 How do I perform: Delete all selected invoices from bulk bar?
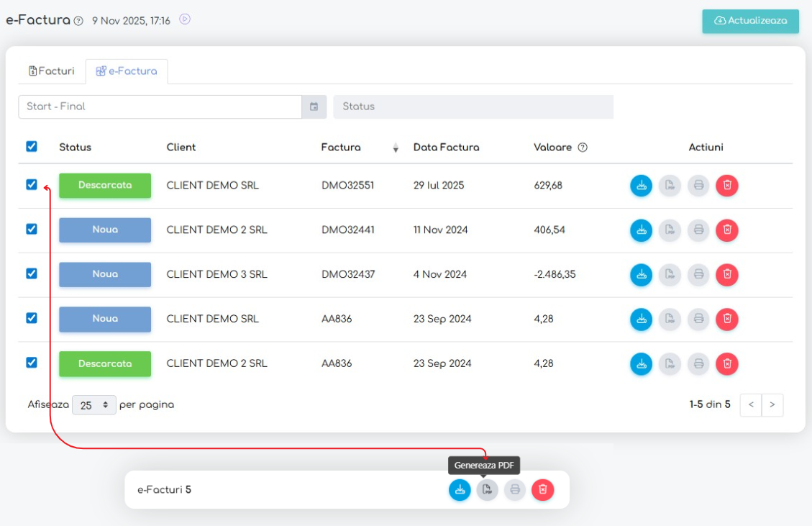point(542,490)
